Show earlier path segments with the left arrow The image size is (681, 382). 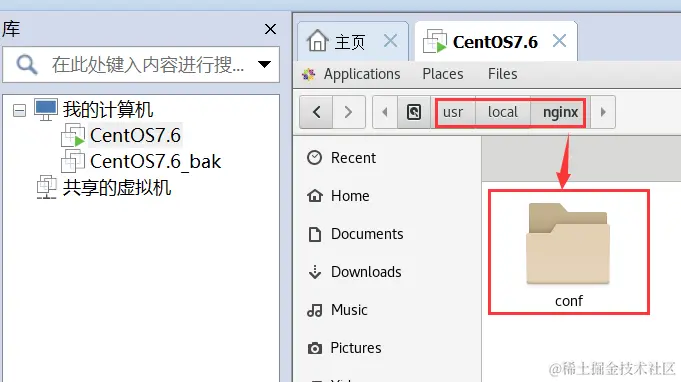(x=385, y=112)
